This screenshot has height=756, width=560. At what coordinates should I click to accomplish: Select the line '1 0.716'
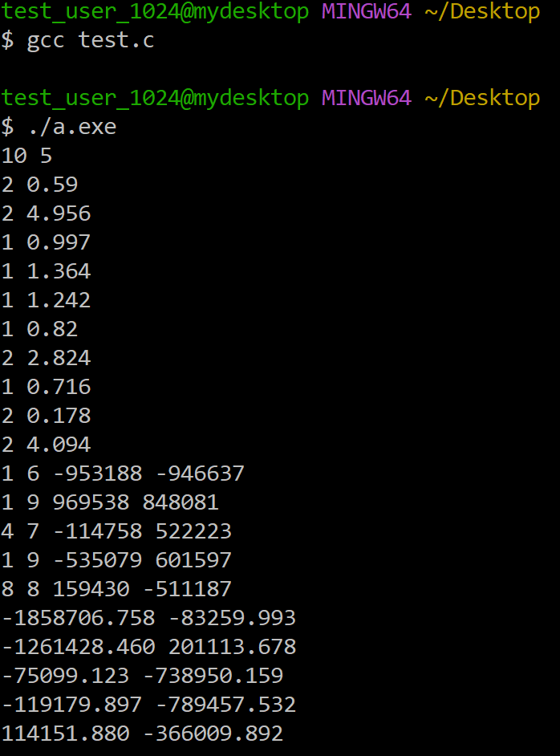[46, 387]
